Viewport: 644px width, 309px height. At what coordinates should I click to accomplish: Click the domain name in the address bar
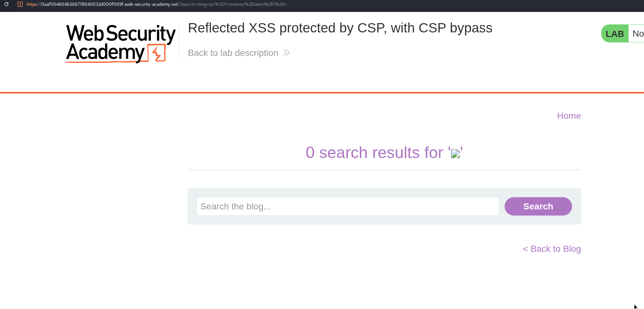(x=110, y=4)
